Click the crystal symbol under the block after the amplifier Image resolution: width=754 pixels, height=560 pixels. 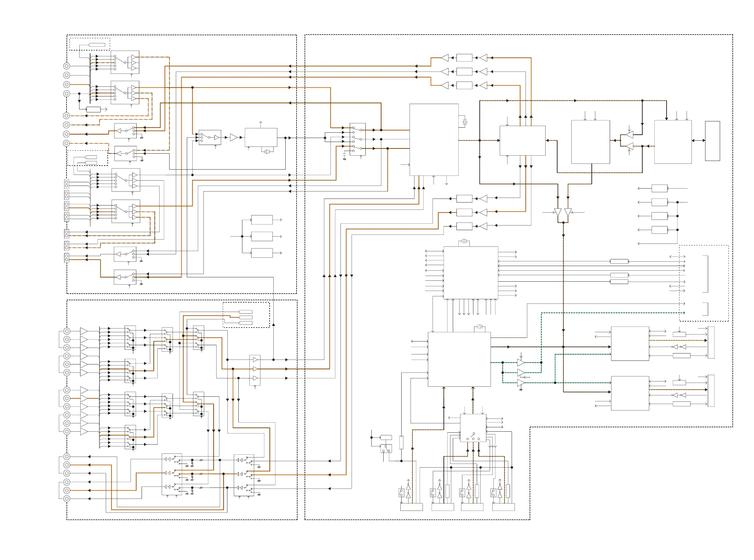point(267,152)
